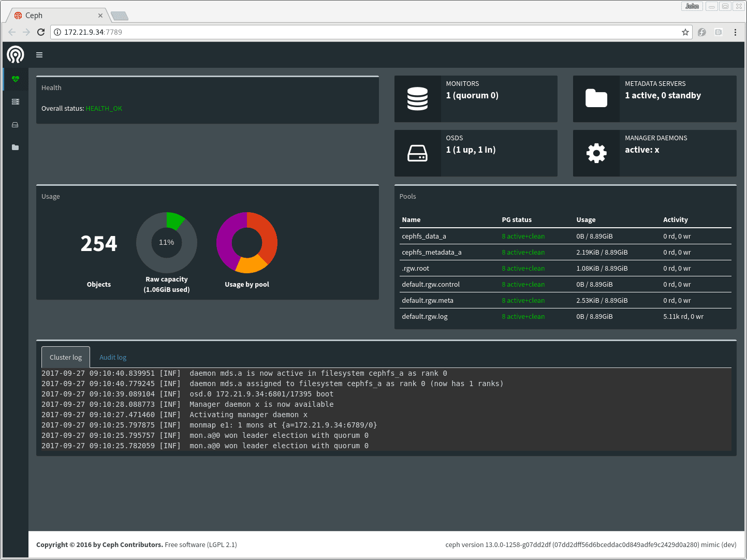Click the Raw capacity 11% donut chart
747x560 pixels.
tap(167, 242)
